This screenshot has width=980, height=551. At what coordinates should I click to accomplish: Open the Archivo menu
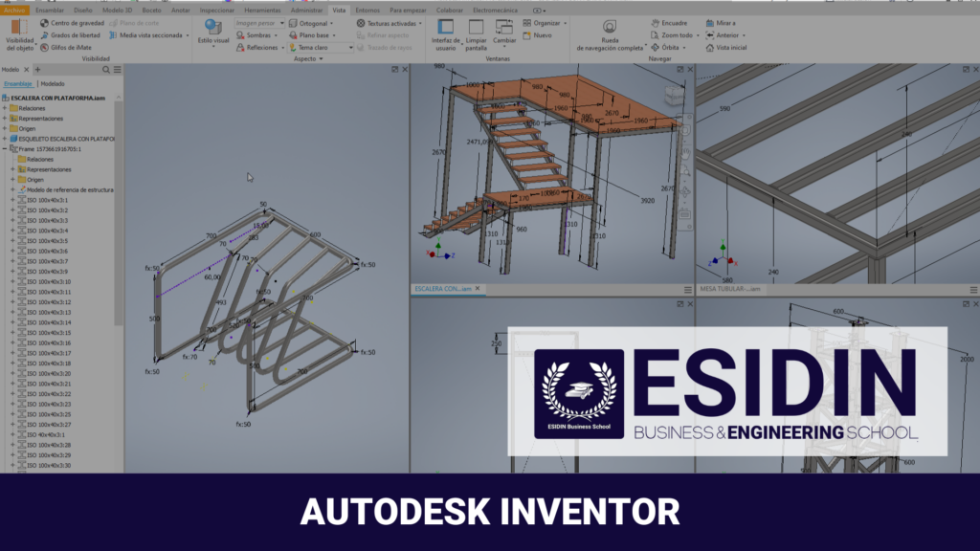14,10
